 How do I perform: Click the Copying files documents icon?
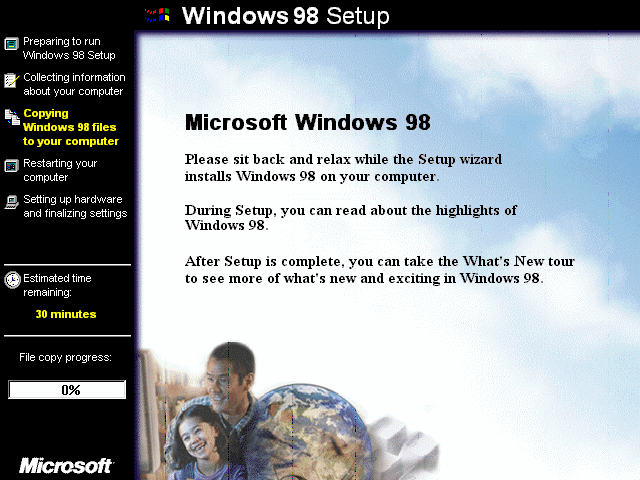click(x=12, y=117)
